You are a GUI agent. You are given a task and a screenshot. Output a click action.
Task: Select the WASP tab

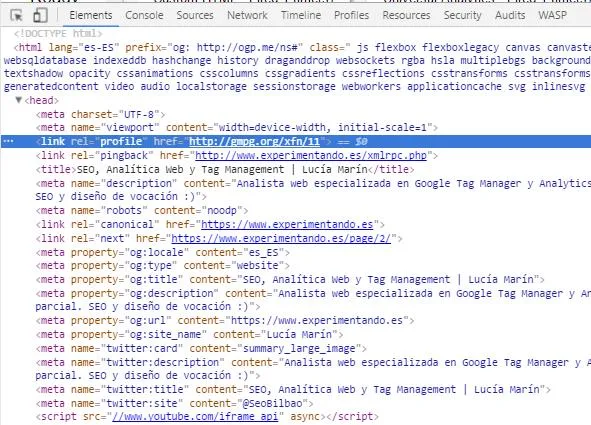552,15
